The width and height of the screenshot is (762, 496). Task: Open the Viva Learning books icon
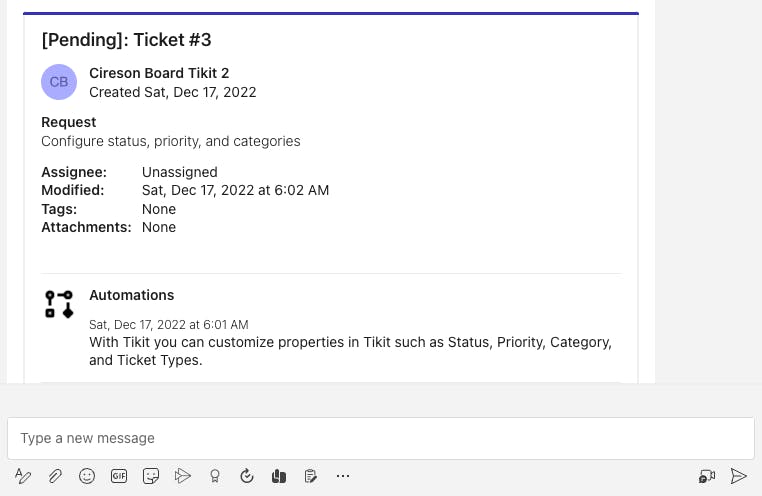(279, 476)
